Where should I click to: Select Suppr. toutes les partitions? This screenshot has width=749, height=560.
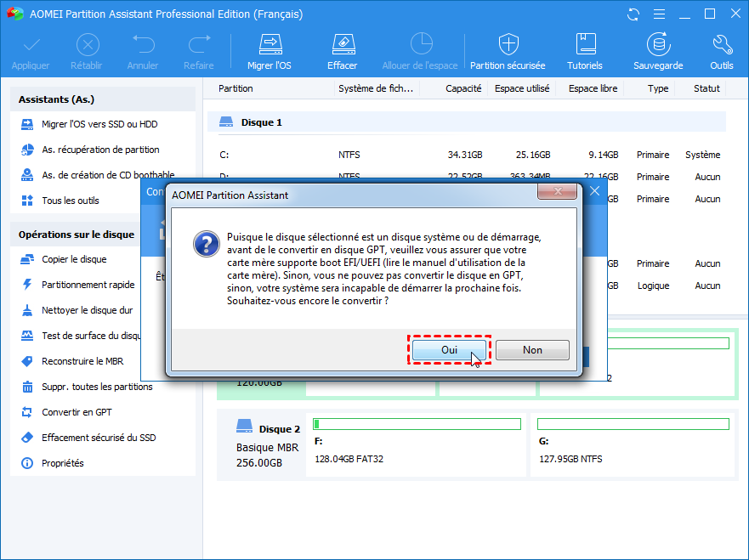click(97, 387)
